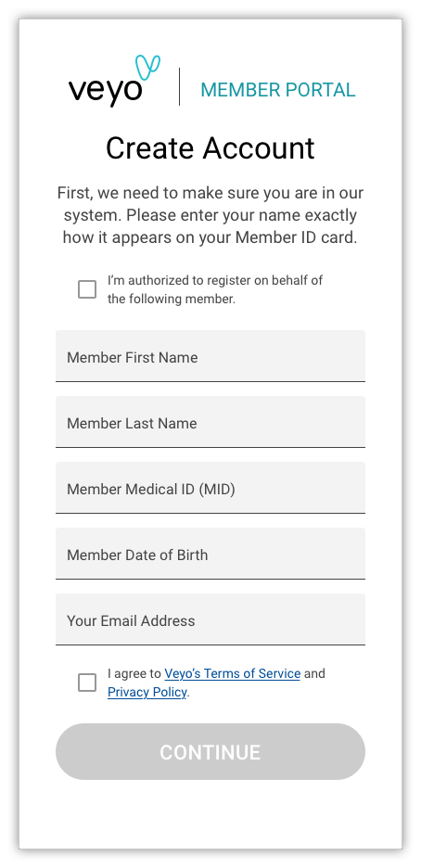Click the teal heart-shaped V emblem
421x868 pixels.
pyautogui.click(x=147, y=68)
